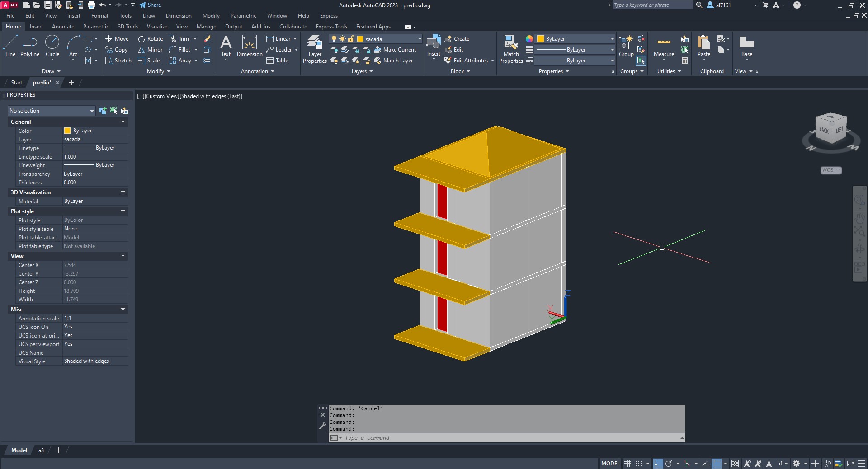Expand the Draw panel flyout

(51, 71)
